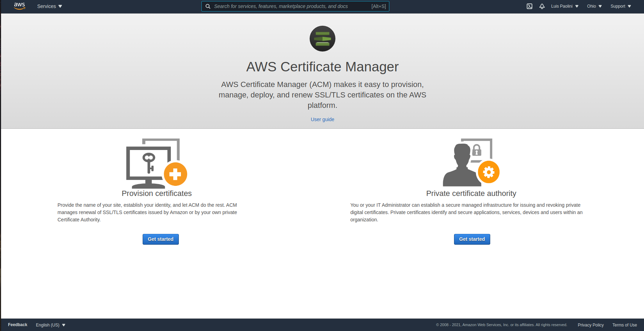
Task: Open the notifications bell icon
Action: point(542,6)
